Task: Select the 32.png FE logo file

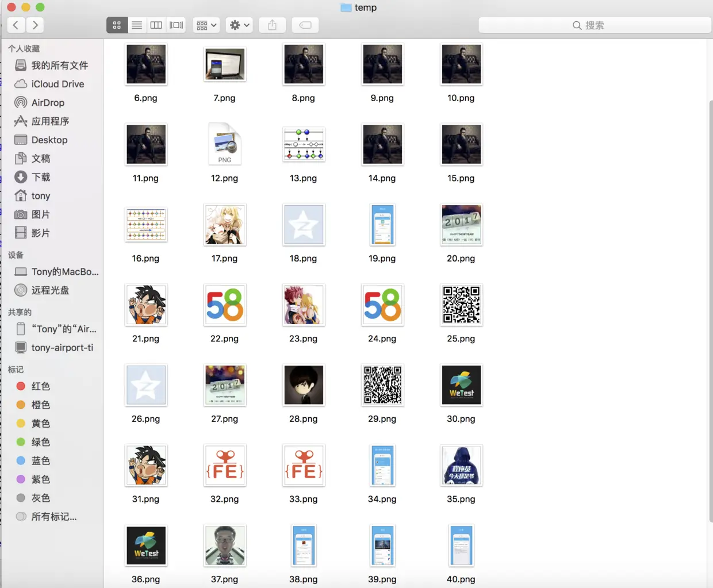Action: tap(225, 465)
